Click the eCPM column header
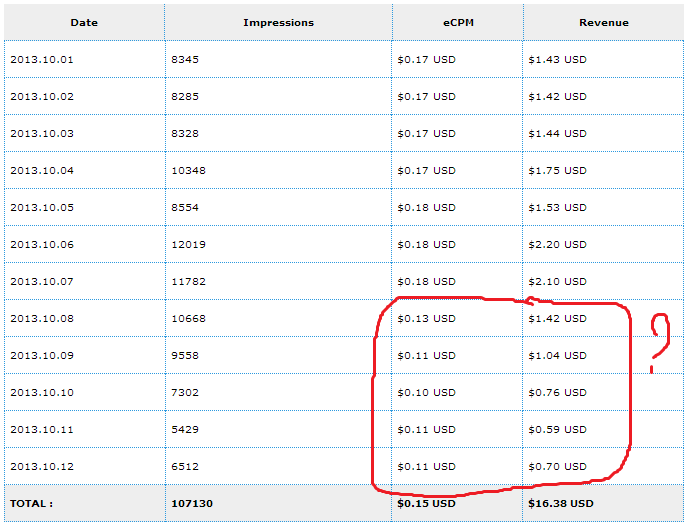 [x=458, y=22]
